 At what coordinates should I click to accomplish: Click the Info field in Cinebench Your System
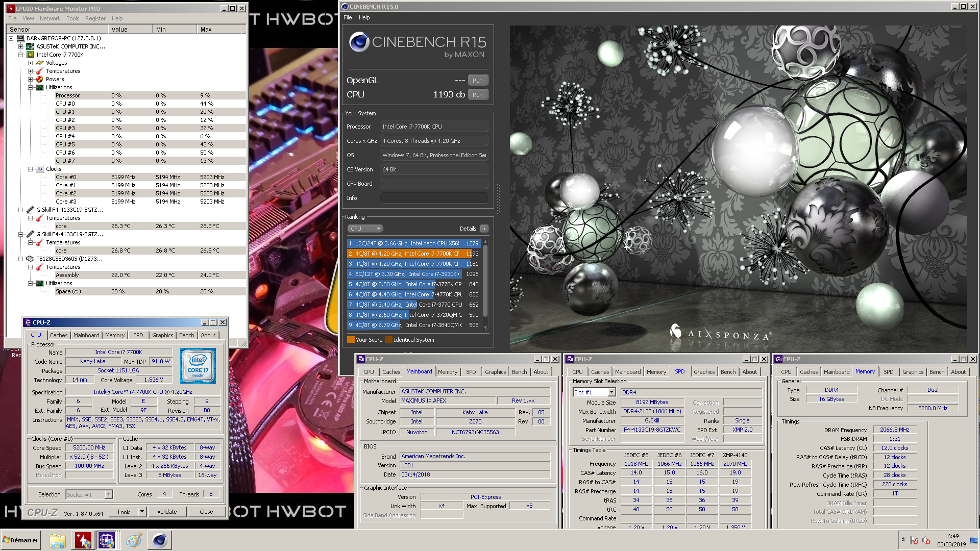pyautogui.click(x=434, y=198)
